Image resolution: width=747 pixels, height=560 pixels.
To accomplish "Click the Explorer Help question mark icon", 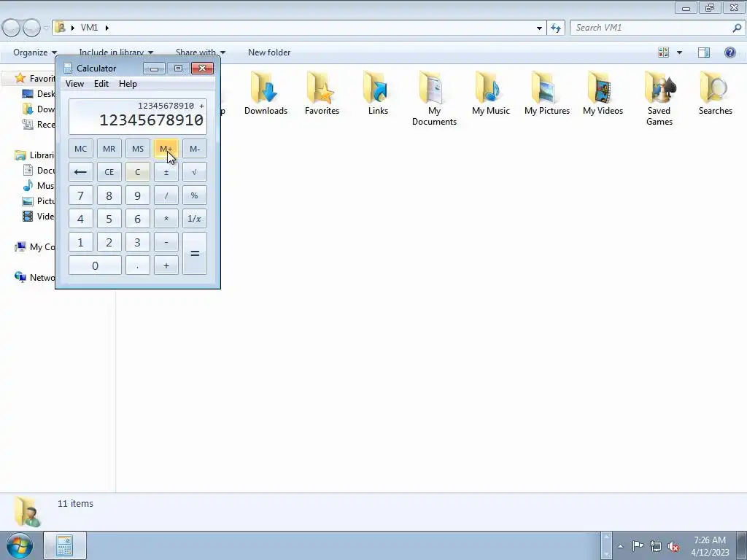I will (x=729, y=52).
